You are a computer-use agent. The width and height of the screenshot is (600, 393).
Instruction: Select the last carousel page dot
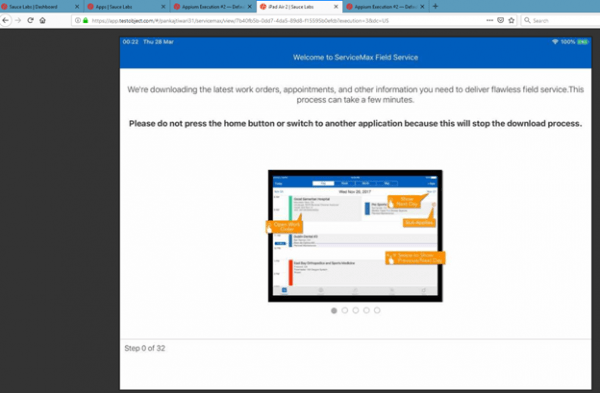[x=377, y=310]
